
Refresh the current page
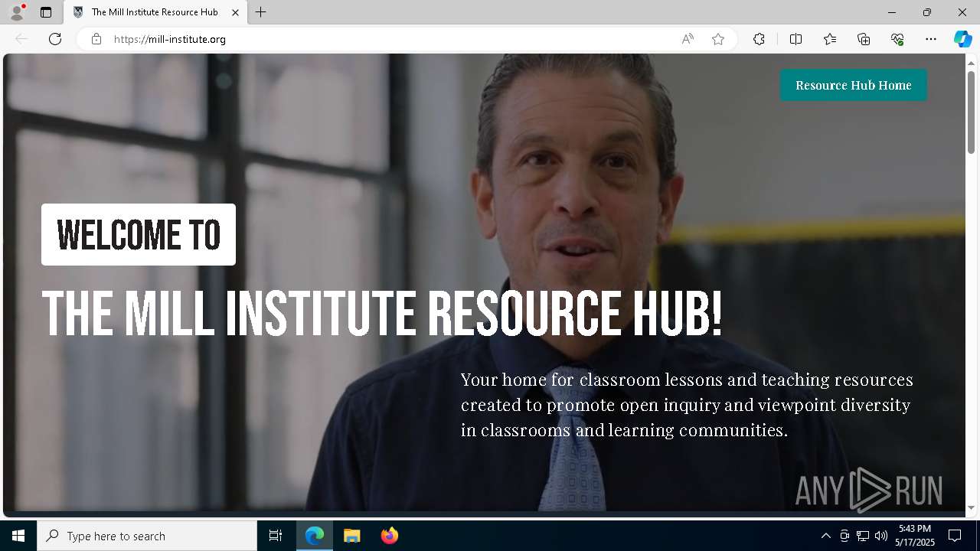tap(55, 39)
